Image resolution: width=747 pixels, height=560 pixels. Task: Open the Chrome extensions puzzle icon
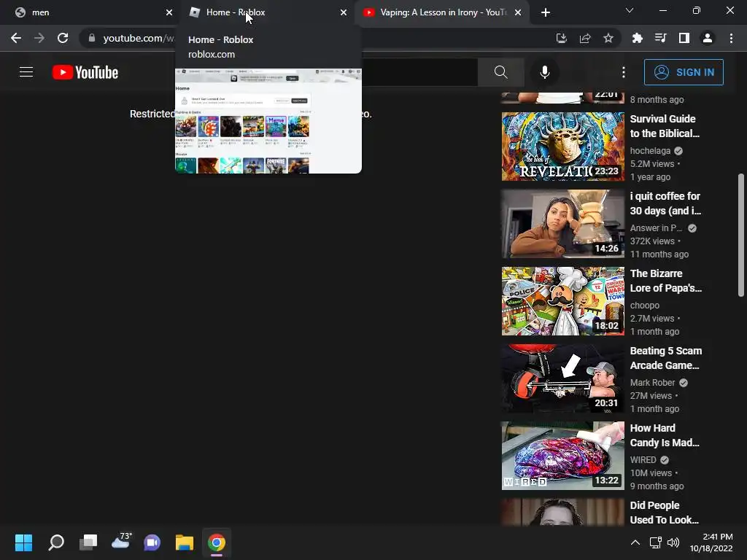coord(638,38)
